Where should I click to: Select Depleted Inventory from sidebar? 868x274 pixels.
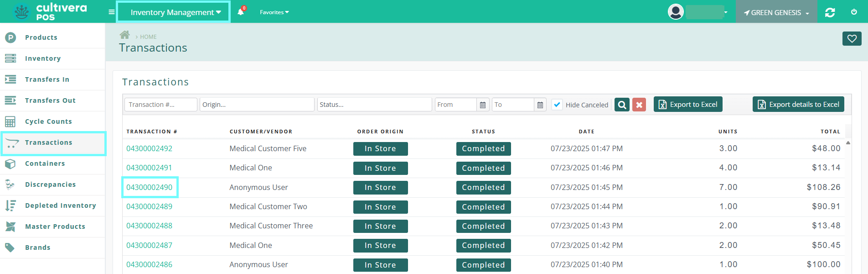tap(60, 205)
